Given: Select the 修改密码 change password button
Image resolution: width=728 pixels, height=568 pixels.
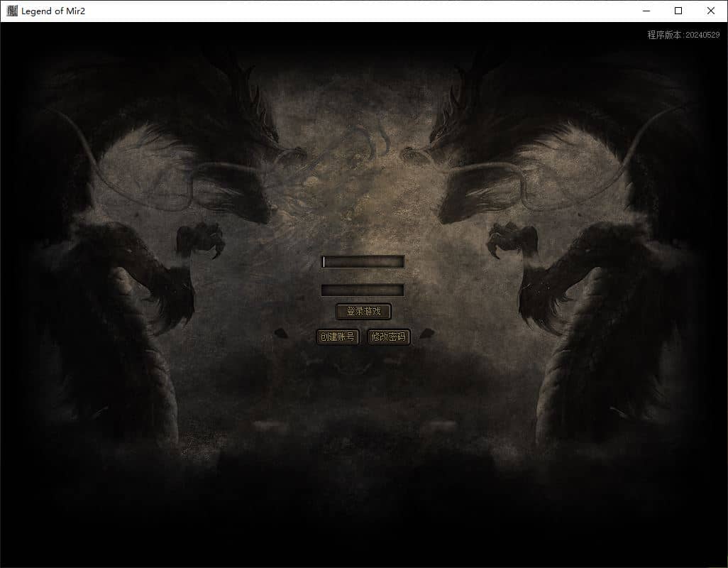Looking at the screenshot, I should 389,337.
